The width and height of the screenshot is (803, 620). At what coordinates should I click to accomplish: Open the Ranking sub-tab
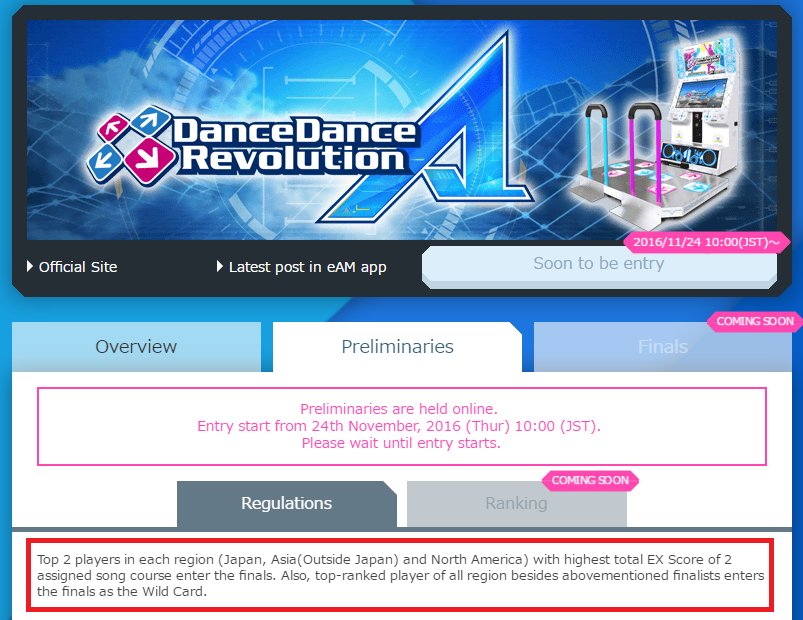516,503
